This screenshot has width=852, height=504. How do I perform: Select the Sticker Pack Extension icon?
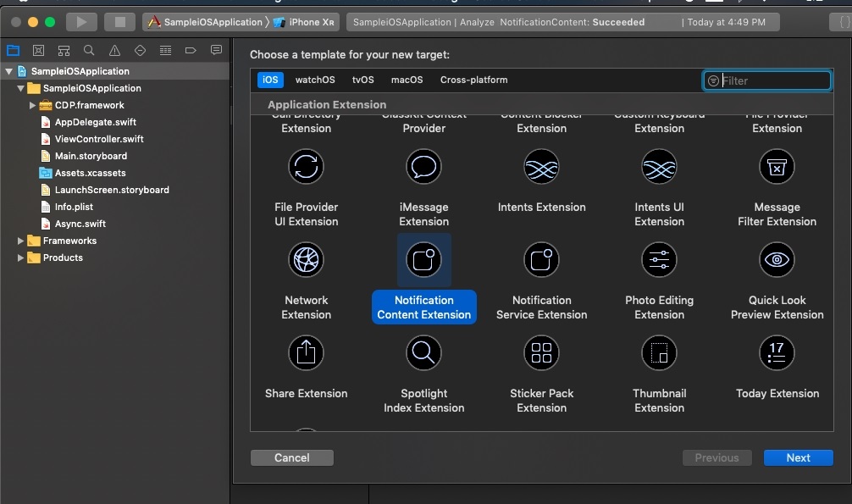click(541, 352)
